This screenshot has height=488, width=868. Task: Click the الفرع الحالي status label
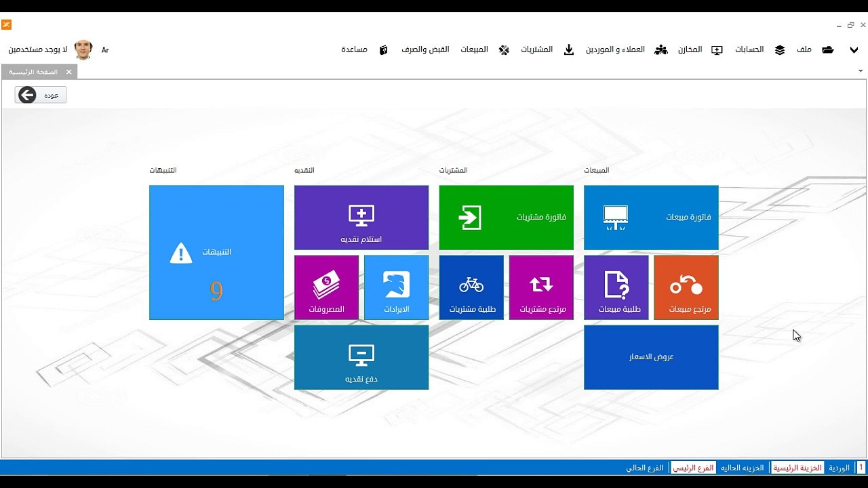pyautogui.click(x=645, y=468)
